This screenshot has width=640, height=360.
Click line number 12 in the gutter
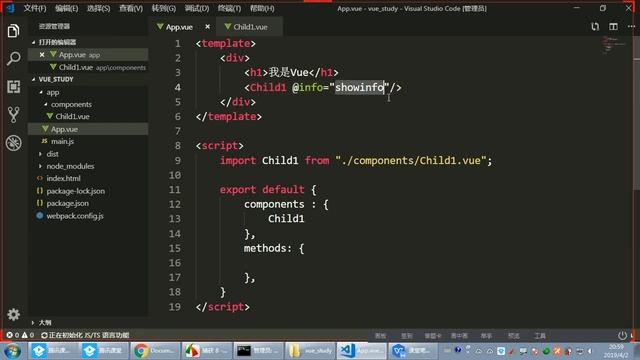click(x=175, y=204)
